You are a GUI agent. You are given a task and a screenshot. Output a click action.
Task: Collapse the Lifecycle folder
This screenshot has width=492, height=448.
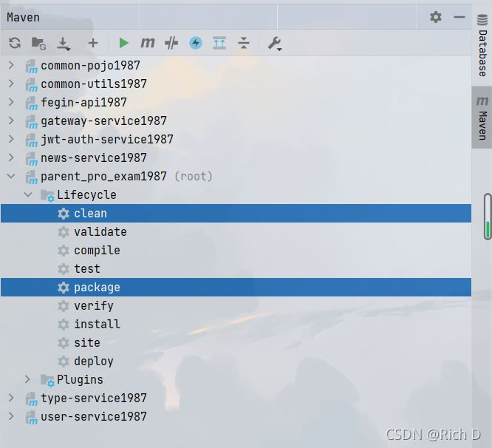tap(28, 194)
